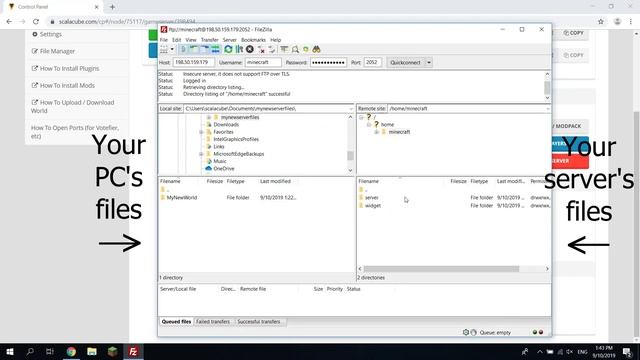Click the Username input field
The width and height of the screenshot is (640, 360).
coord(263,62)
